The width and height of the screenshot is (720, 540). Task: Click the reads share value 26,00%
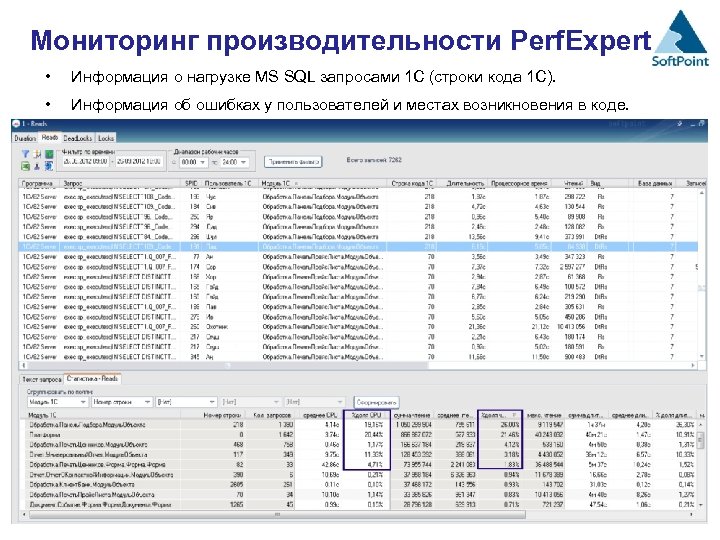click(x=510, y=425)
